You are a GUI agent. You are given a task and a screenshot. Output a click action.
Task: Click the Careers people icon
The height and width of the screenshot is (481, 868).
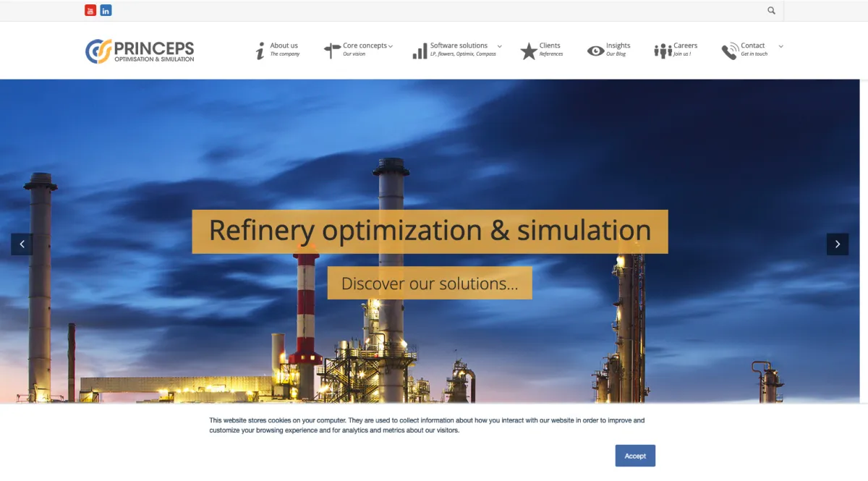(663, 51)
